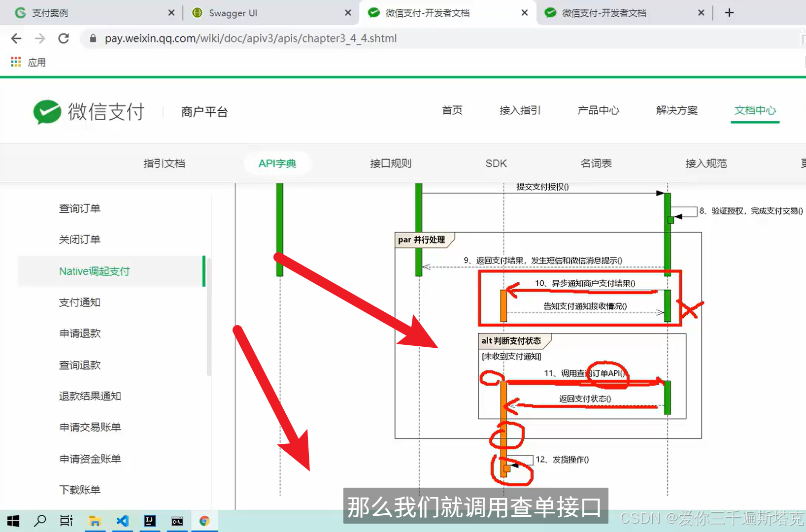Close the active 微信支付-开发者文档 tab
806x532 pixels.
(x=525, y=13)
